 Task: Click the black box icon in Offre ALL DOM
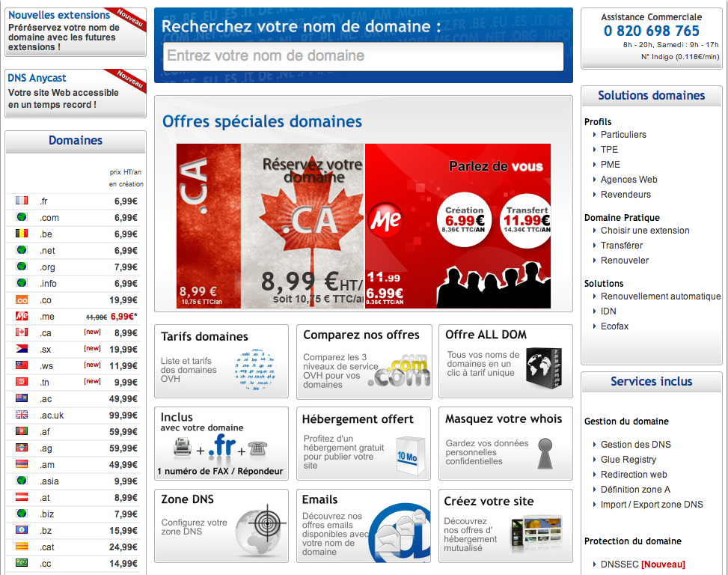click(x=544, y=367)
